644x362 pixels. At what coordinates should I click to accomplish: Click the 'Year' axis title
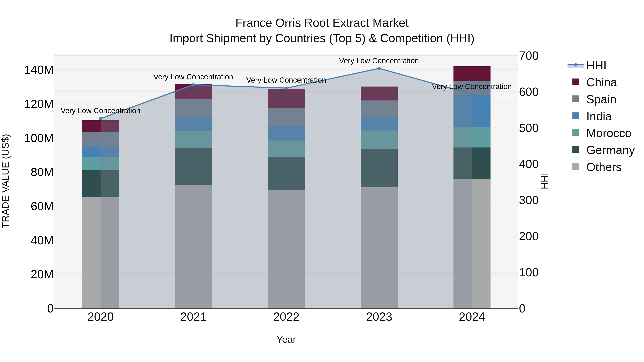click(286, 340)
